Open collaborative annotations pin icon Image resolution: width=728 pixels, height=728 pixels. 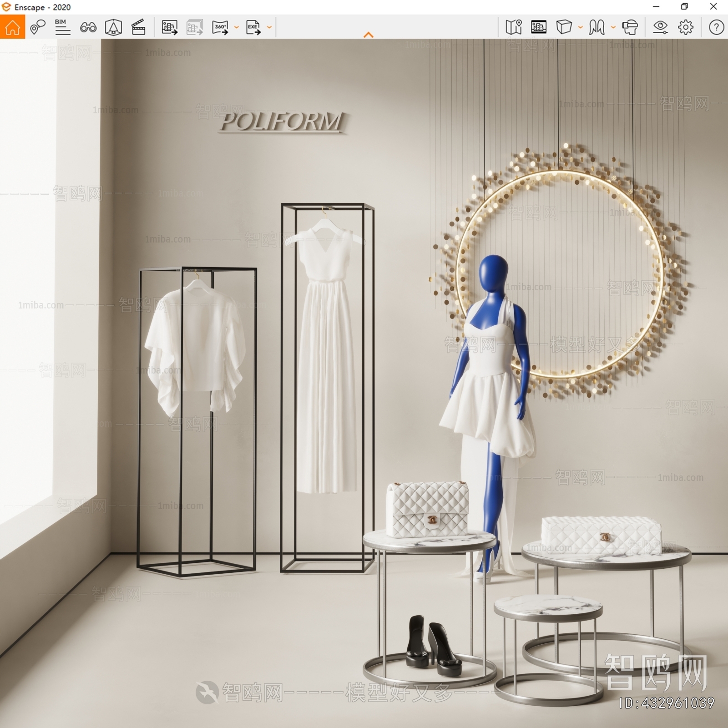click(37, 27)
